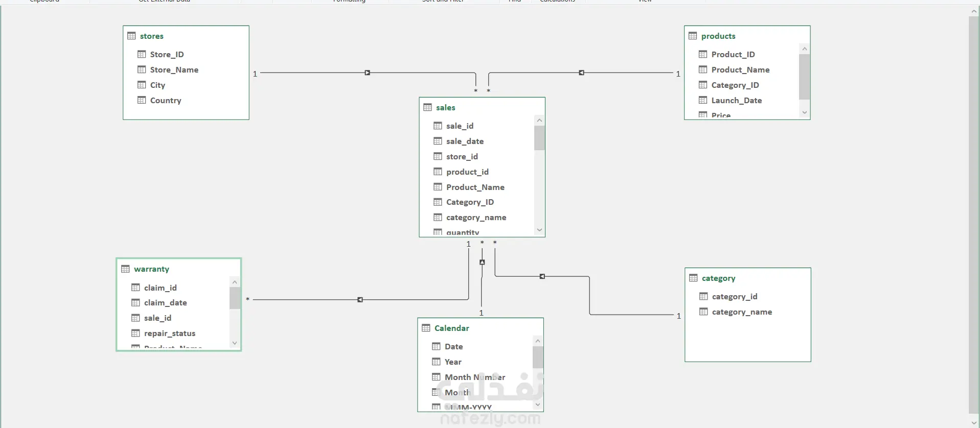Select the City column icon
The width and height of the screenshot is (980, 428).
pos(142,85)
